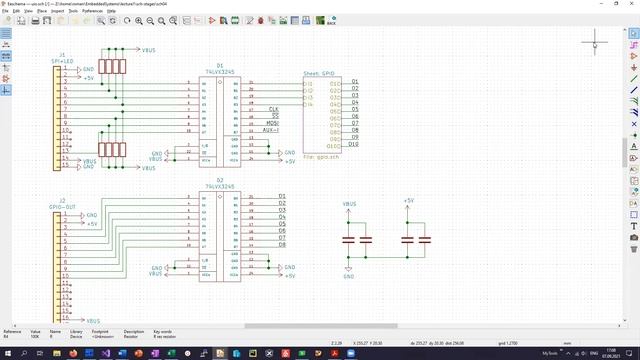
Task: Open the Help menu
Action: coord(111,11)
